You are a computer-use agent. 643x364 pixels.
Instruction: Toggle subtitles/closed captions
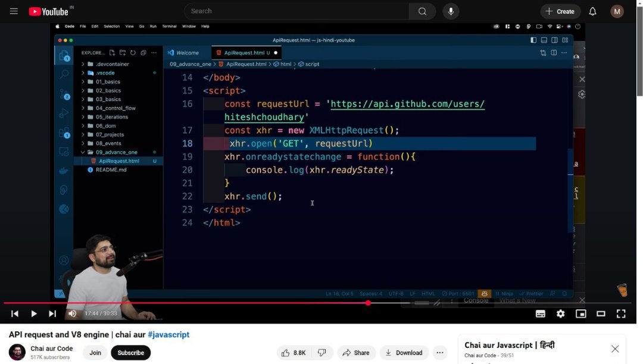pyautogui.click(x=541, y=313)
